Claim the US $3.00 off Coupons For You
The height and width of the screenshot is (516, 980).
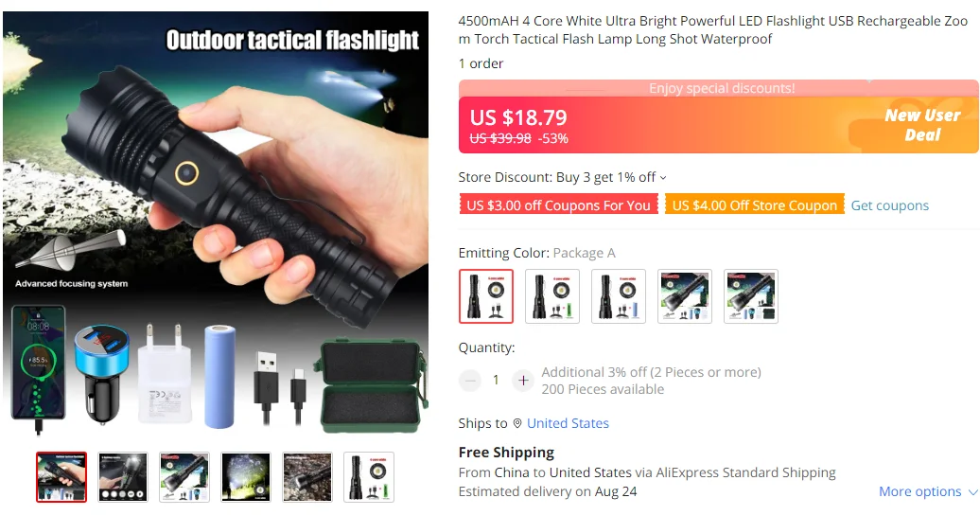click(559, 205)
